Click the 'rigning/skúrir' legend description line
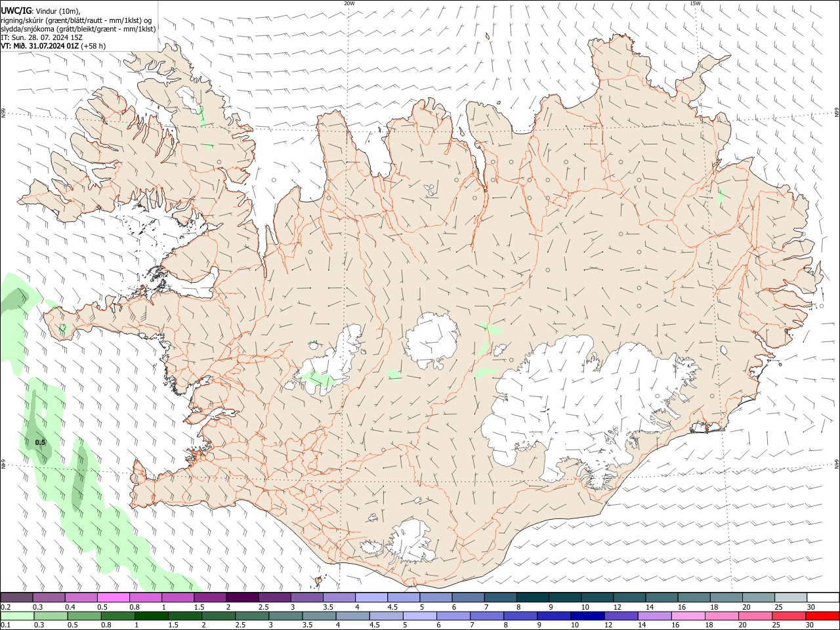840x630 pixels. [x=75, y=20]
